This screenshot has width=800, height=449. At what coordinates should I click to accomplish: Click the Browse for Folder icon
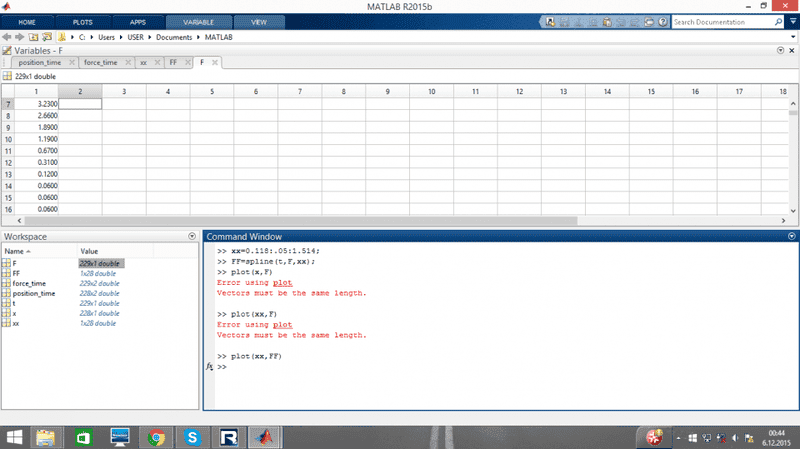click(47, 37)
